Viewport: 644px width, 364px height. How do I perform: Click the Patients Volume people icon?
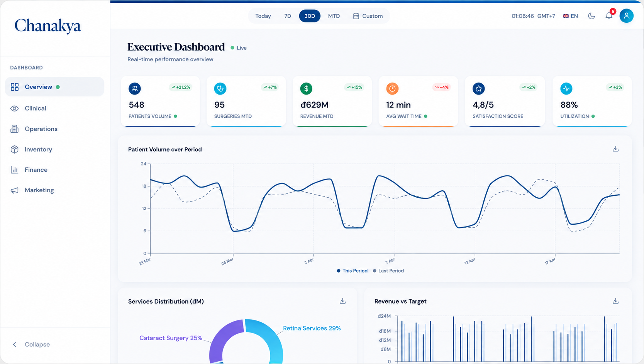point(135,88)
